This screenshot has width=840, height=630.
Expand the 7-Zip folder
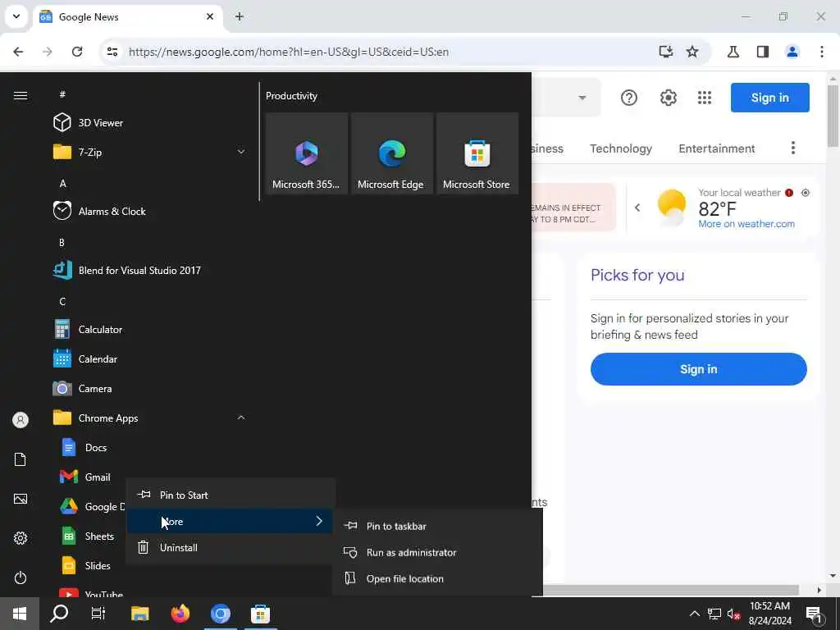tap(241, 152)
